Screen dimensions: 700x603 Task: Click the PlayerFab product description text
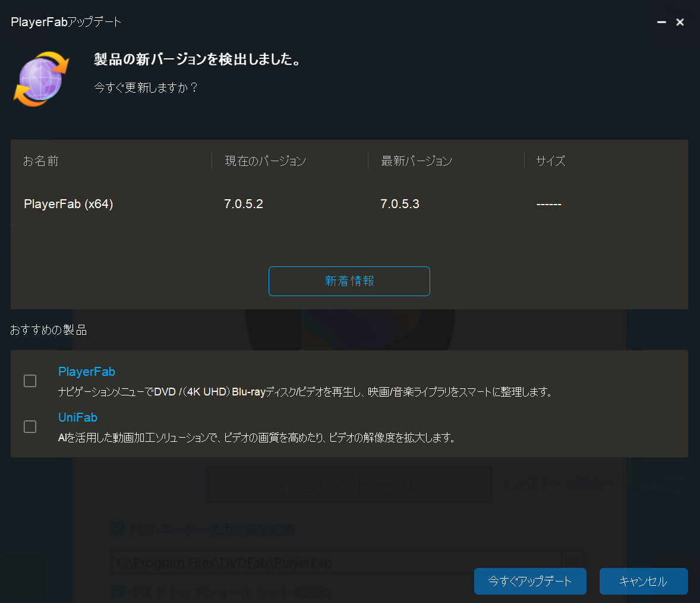point(305,392)
